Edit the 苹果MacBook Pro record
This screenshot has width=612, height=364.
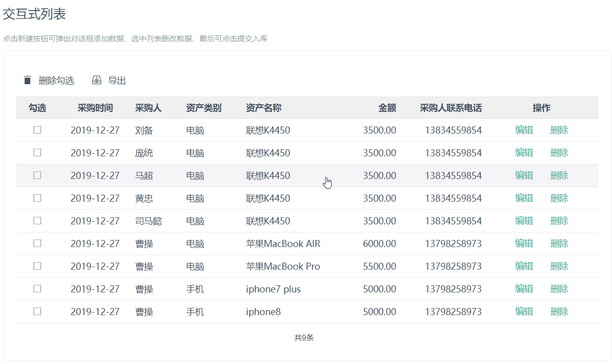click(x=524, y=266)
